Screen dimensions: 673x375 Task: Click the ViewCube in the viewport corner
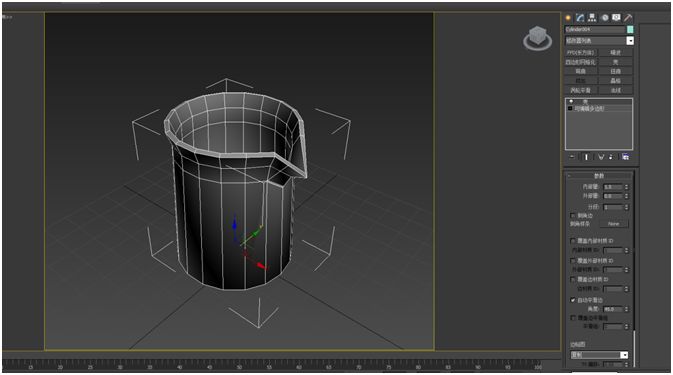537,35
